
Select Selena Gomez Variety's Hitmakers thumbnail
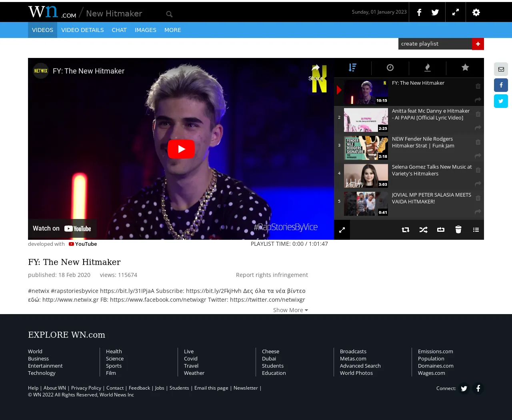(366, 176)
